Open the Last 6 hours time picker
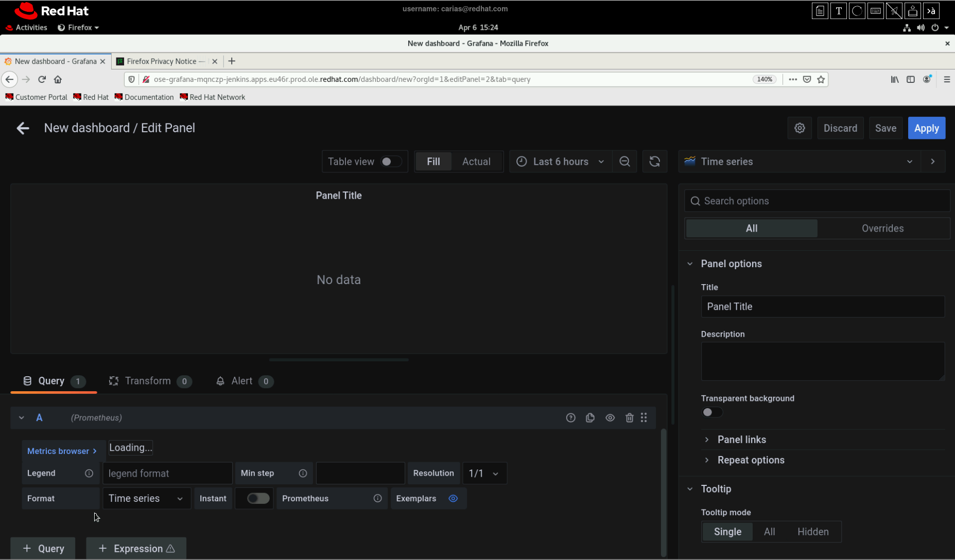 pos(560,162)
